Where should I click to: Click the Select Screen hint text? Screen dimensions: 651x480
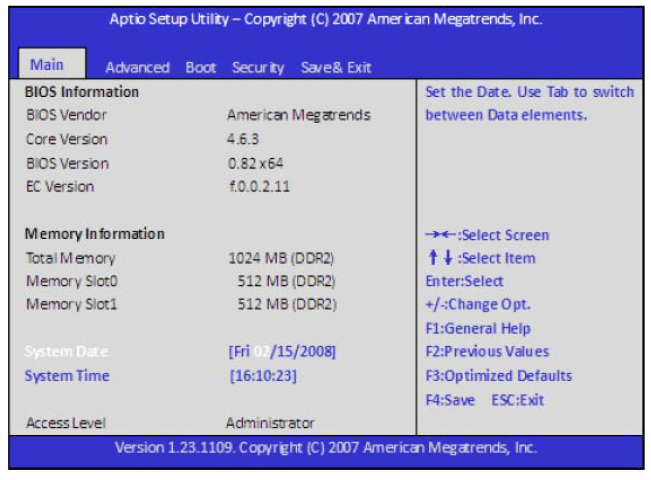(504, 235)
